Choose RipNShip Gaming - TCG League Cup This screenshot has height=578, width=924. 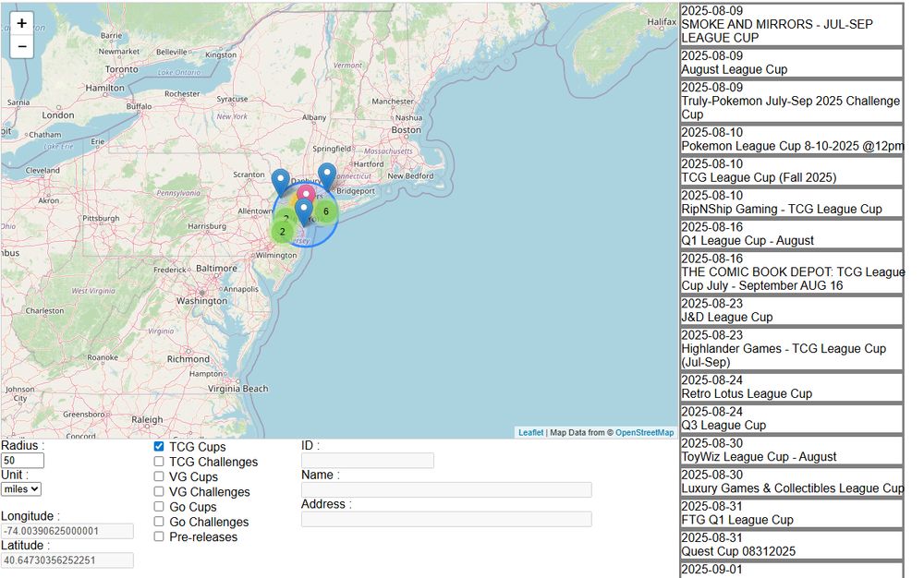tap(792, 202)
